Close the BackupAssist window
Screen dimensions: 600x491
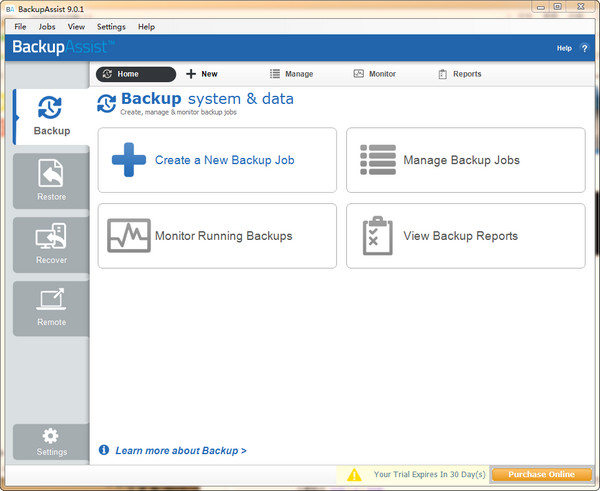580,7
